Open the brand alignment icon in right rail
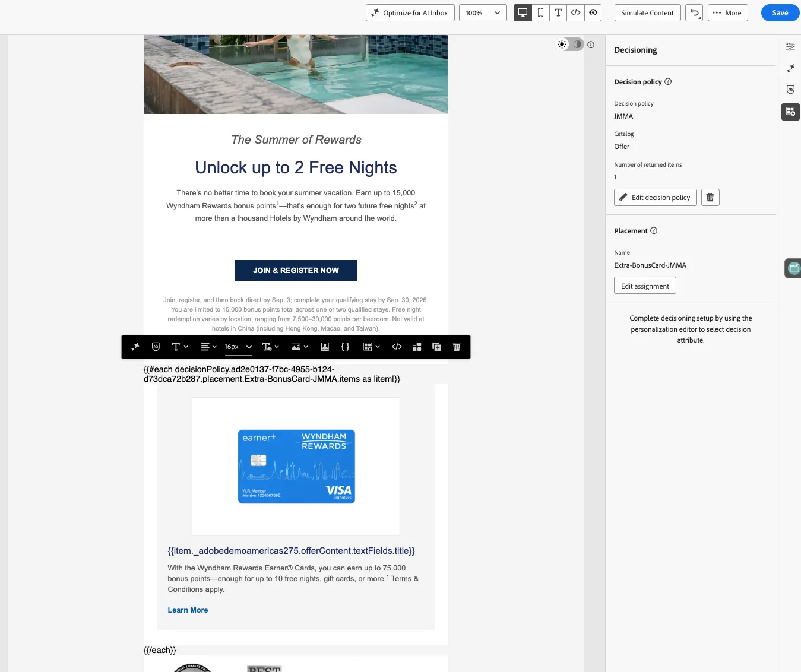801x672 pixels. click(x=790, y=90)
